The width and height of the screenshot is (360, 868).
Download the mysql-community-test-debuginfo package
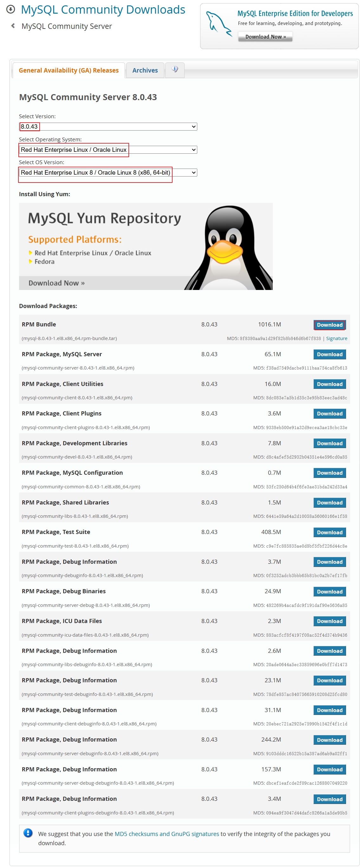point(330,680)
